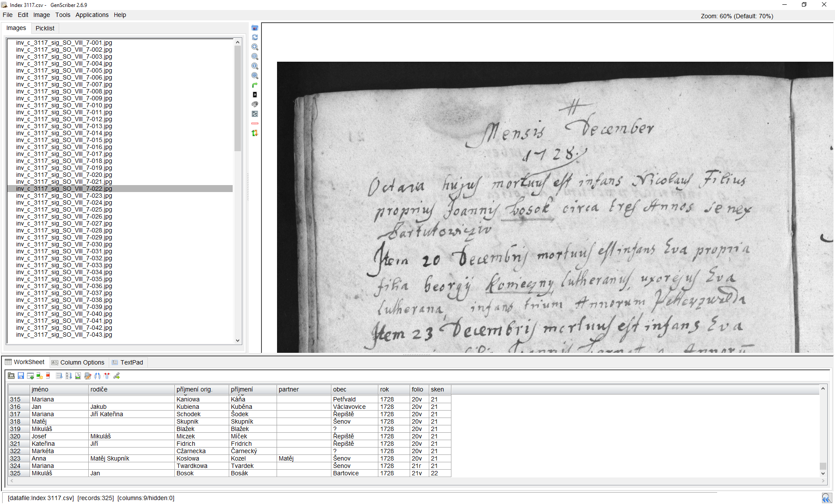Image resolution: width=835 pixels, height=504 pixels.
Task: Switch to the Column Options tab
Action: click(x=78, y=362)
